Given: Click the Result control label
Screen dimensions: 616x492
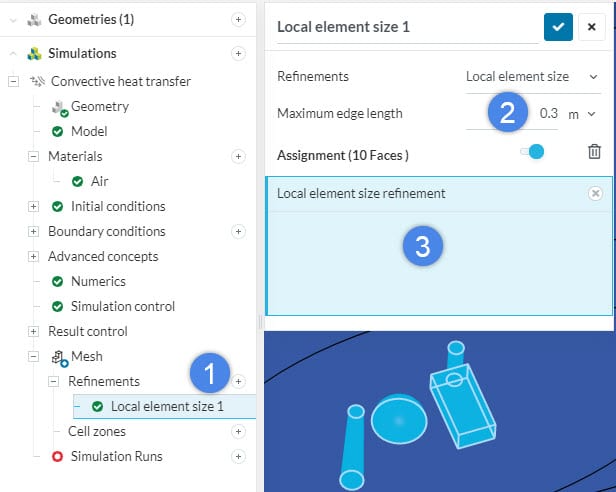Looking at the screenshot, I should click(88, 332).
